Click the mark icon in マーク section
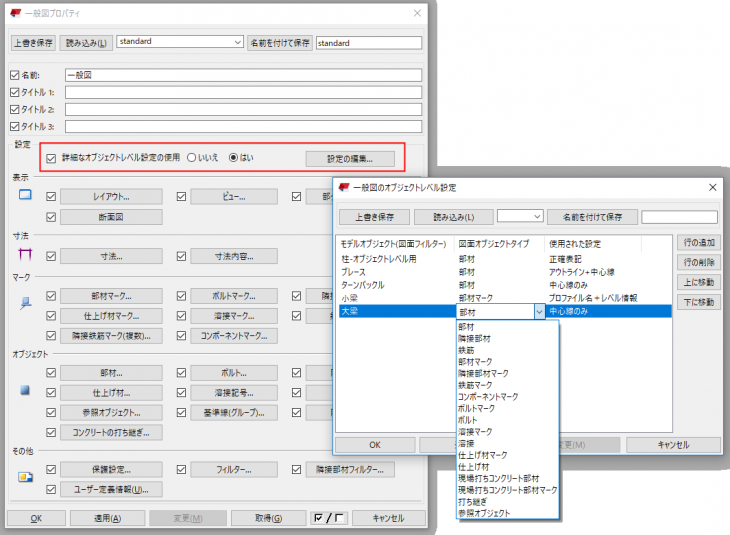Viewport: 730px width, 535px height. click(x=27, y=300)
